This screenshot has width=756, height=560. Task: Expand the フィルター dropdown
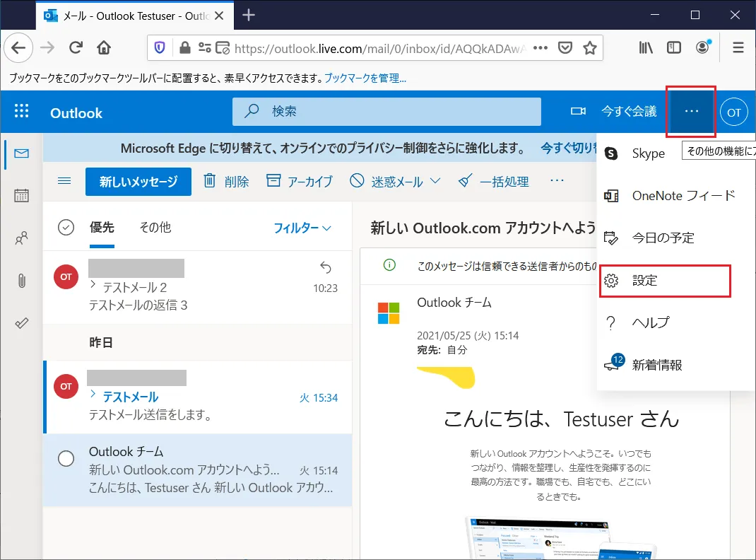tap(302, 228)
